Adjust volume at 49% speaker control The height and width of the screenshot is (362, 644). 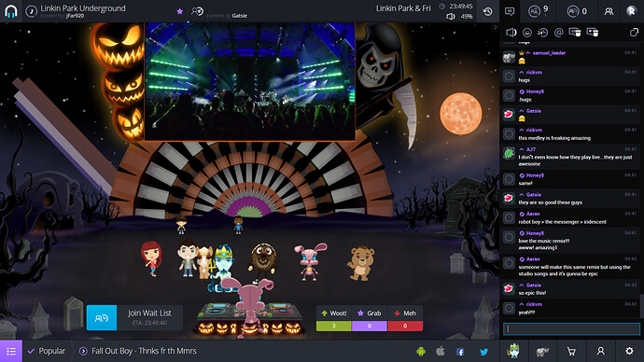(451, 17)
